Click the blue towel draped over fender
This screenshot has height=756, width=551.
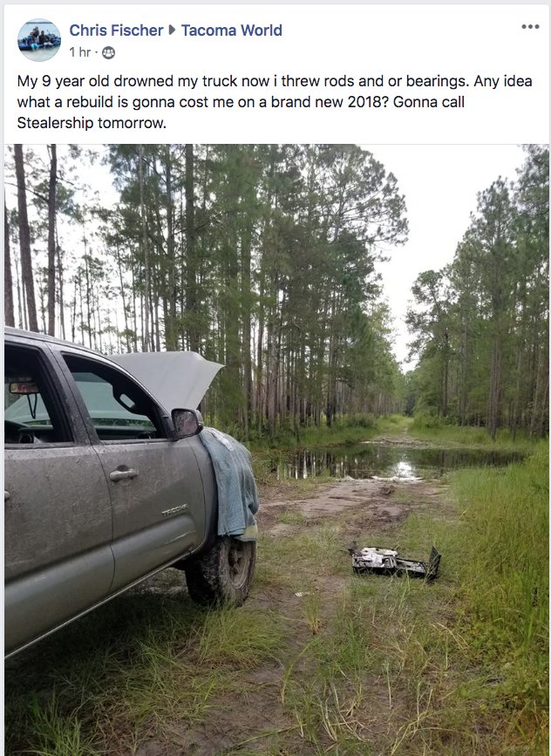230,484
